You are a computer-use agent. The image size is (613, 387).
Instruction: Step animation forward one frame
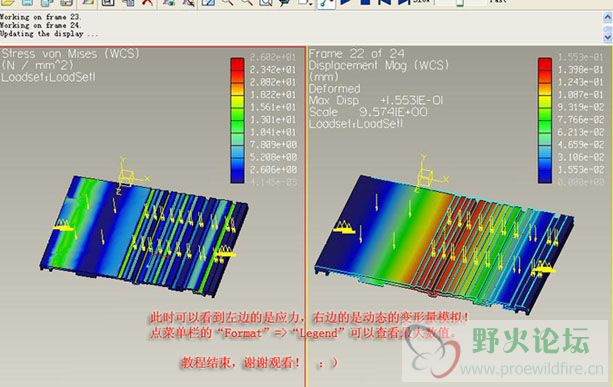tap(405, 2)
